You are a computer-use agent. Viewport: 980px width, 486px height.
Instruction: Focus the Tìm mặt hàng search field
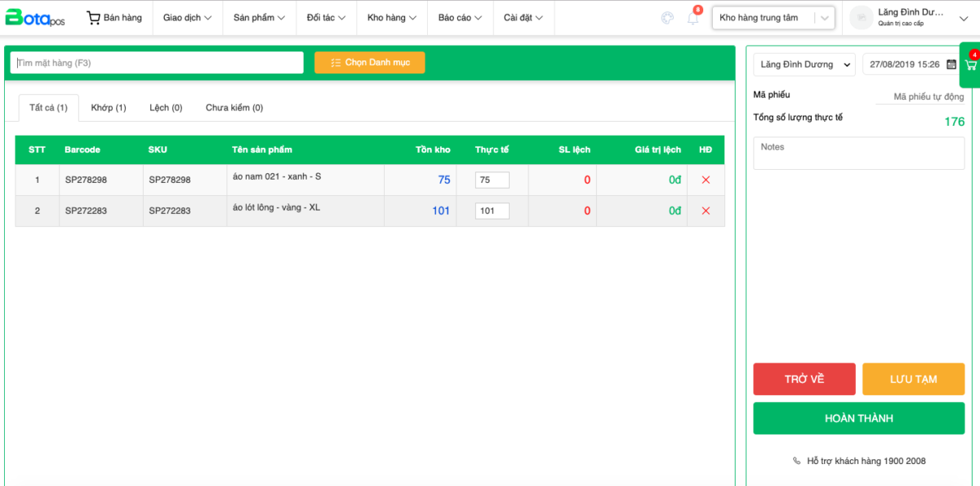(157, 63)
